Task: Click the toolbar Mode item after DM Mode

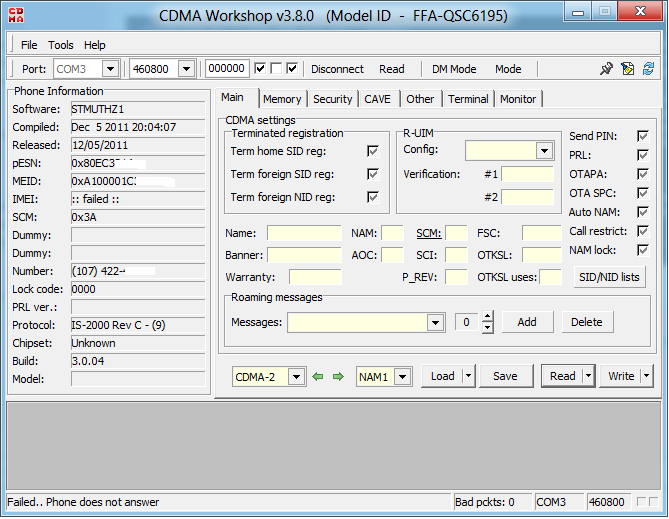Action: point(508,69)
